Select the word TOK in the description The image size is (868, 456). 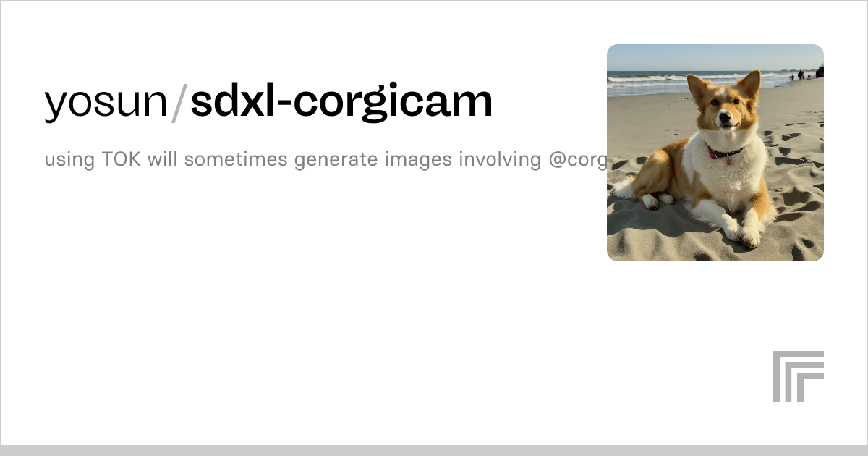click(x=122, y=159)
